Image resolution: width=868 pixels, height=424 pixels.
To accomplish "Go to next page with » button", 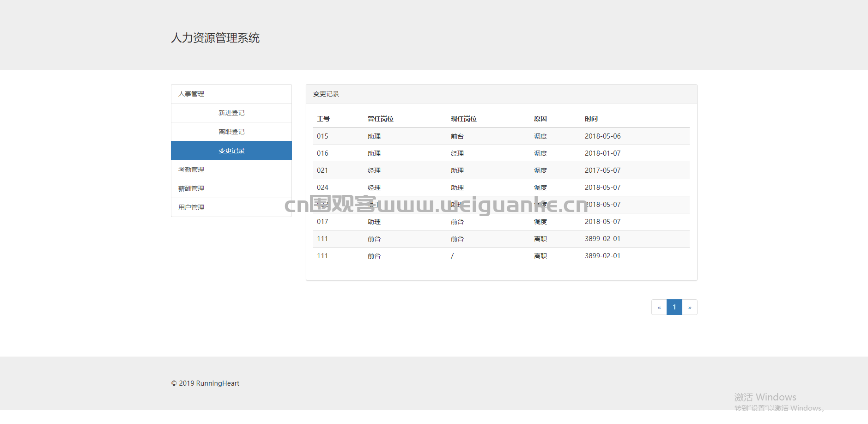I will (690, 307).
